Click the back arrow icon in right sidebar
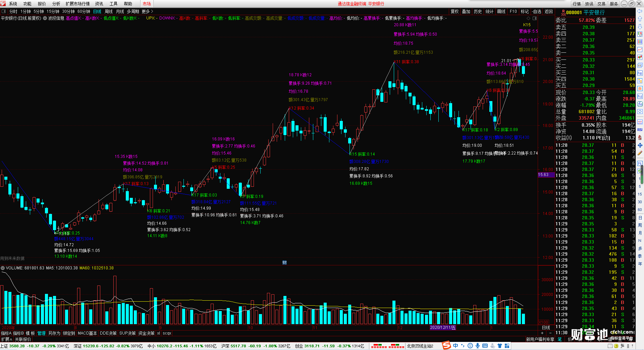Screen dimensions: 644x350 640,11
